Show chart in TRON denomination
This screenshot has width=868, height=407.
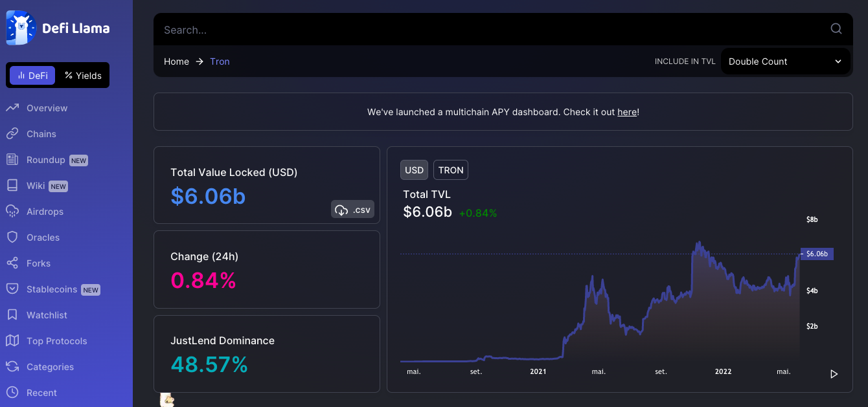pyautogui.click(x=451, y=170)
